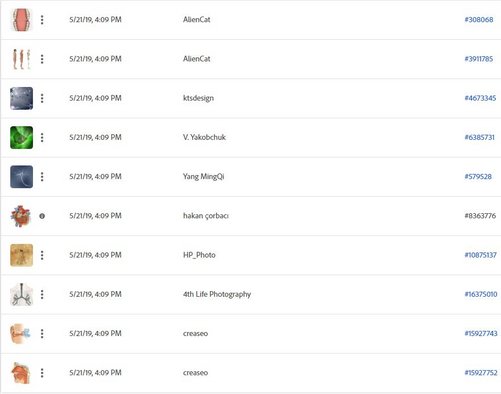The width and height of the screenshot is (501, 394).
Task: Open asset link #10875137
Action: 480,255
